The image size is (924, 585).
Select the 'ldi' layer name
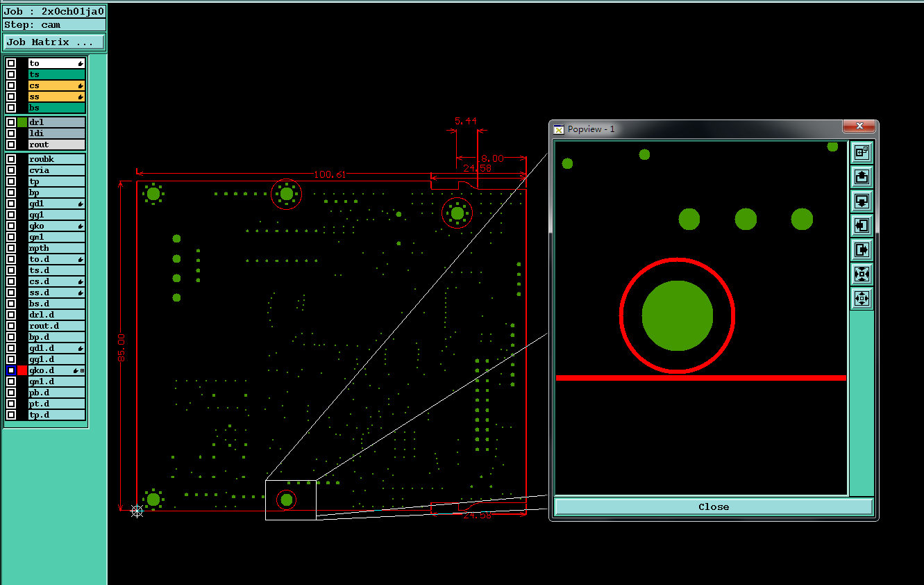point(57,133)
